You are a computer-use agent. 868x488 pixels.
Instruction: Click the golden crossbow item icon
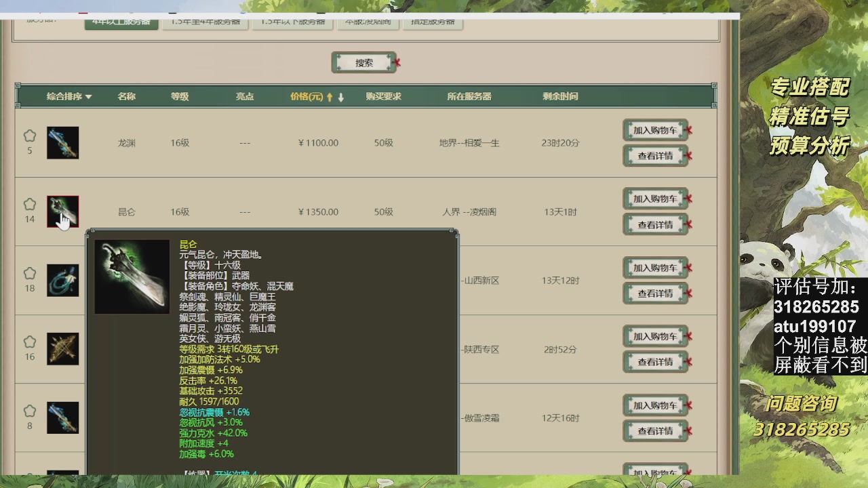click(62, 349)
